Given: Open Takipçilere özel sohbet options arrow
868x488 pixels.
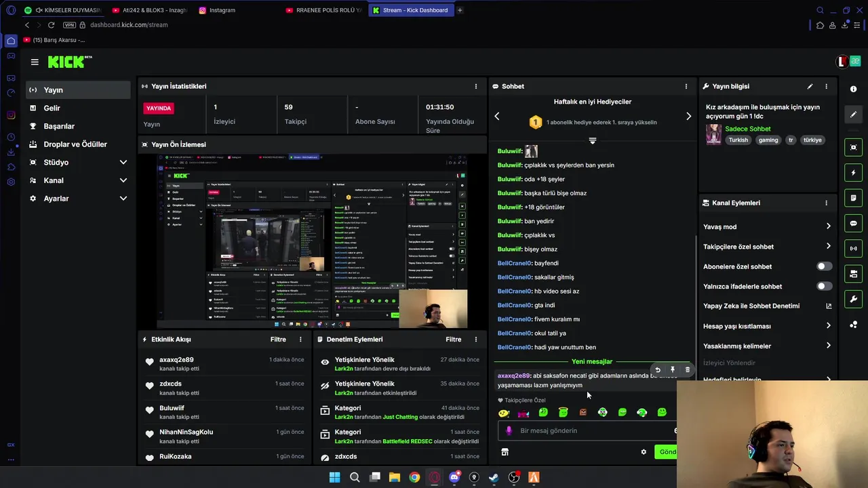Looking at the screenshot, I should point(828,247).
